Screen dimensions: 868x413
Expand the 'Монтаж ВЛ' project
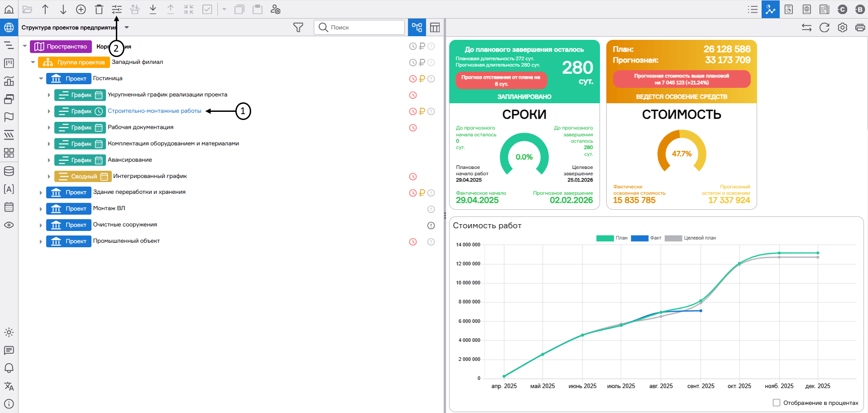(x=41, y=209)
